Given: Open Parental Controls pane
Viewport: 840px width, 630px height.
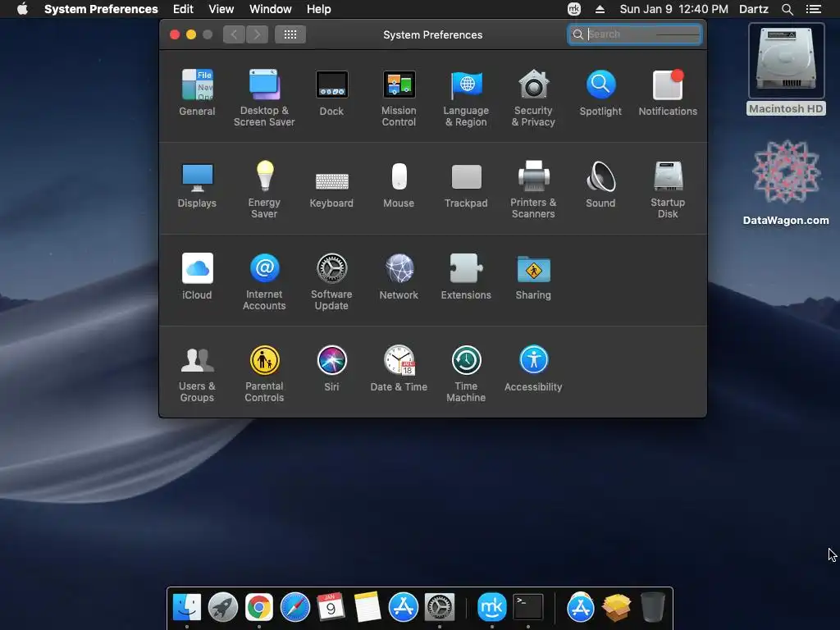Looking at the screenshot, I should [264, 373].
